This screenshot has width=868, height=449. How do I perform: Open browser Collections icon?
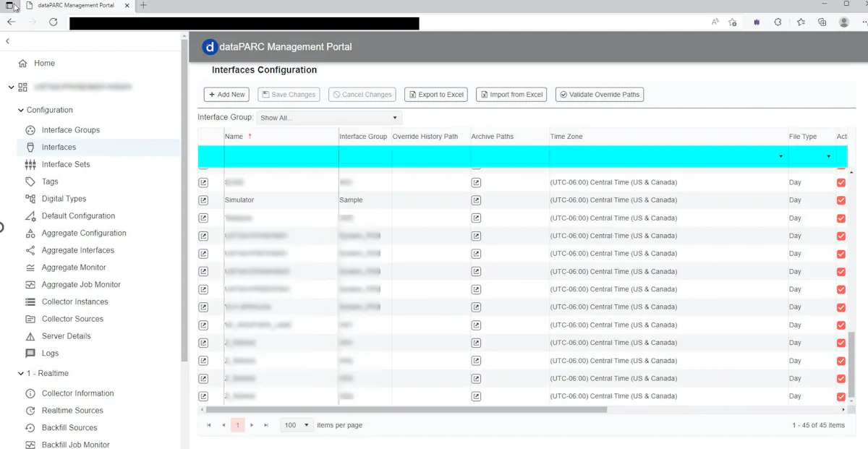822,22
